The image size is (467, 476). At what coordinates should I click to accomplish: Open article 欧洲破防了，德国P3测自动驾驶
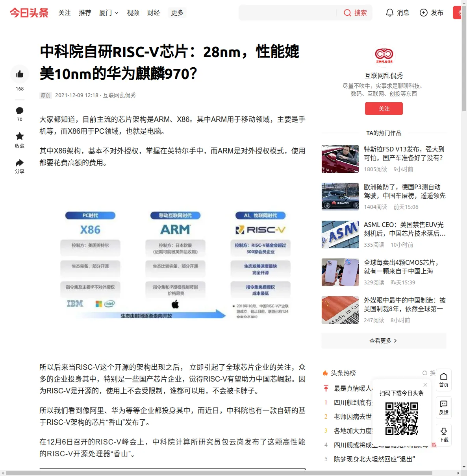[x=405, y=191]
